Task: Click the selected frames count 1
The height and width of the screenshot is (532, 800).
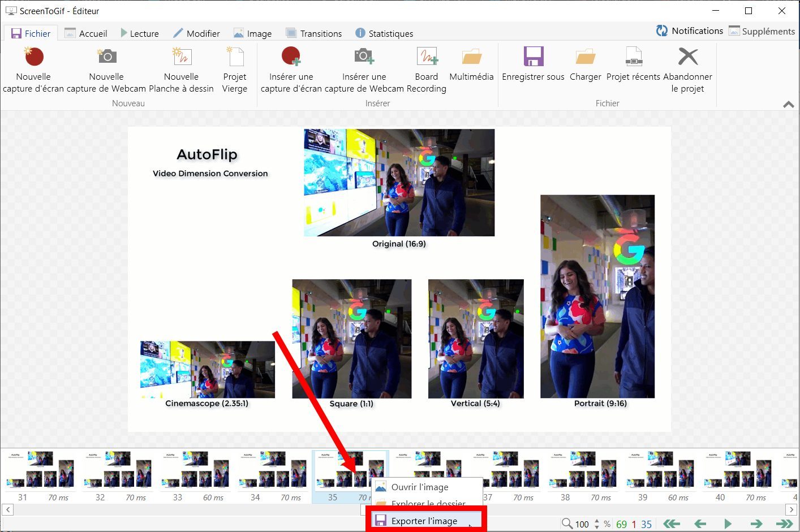Action: [x=634, y=524]
